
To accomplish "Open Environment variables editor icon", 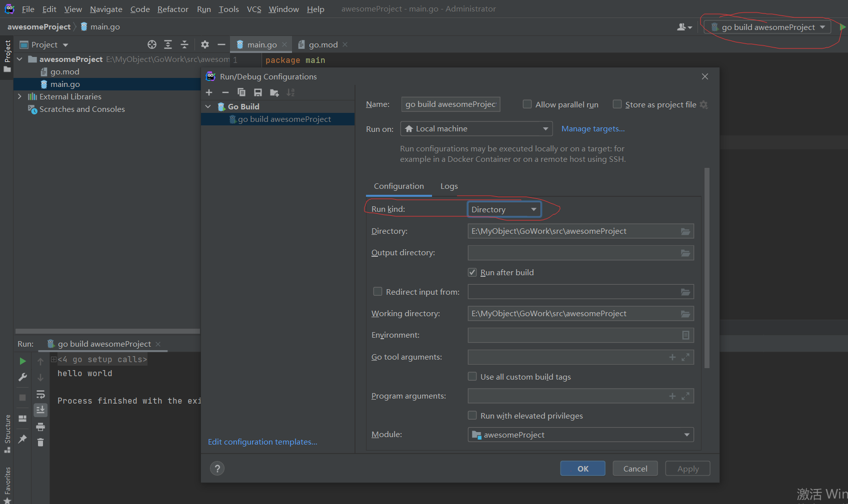I will tap(686, 335).
